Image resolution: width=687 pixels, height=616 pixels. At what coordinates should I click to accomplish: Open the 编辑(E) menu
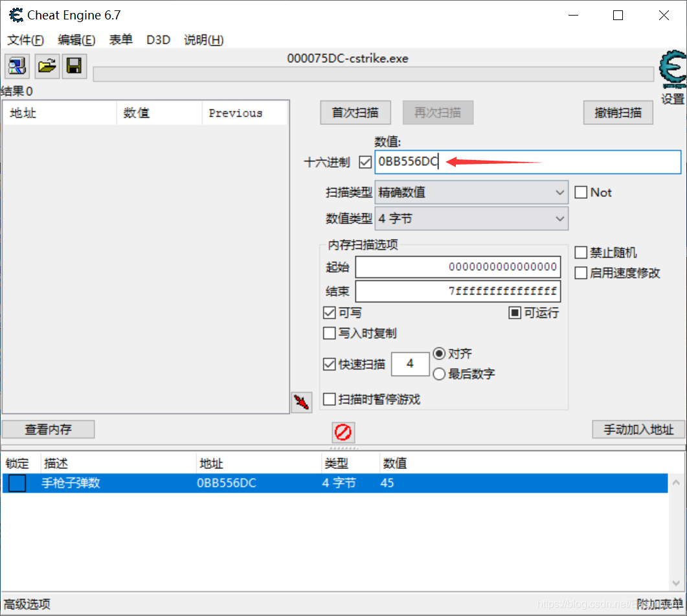tap(76, 40)
